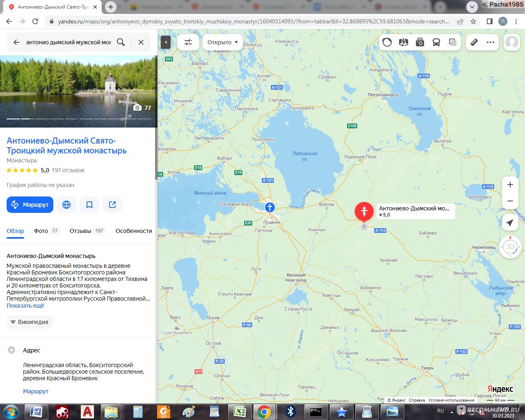The width and height of the screenshot is (525, 420).
Task: Click '197 отзывов' reviews count
Action: tap(68, 170)
